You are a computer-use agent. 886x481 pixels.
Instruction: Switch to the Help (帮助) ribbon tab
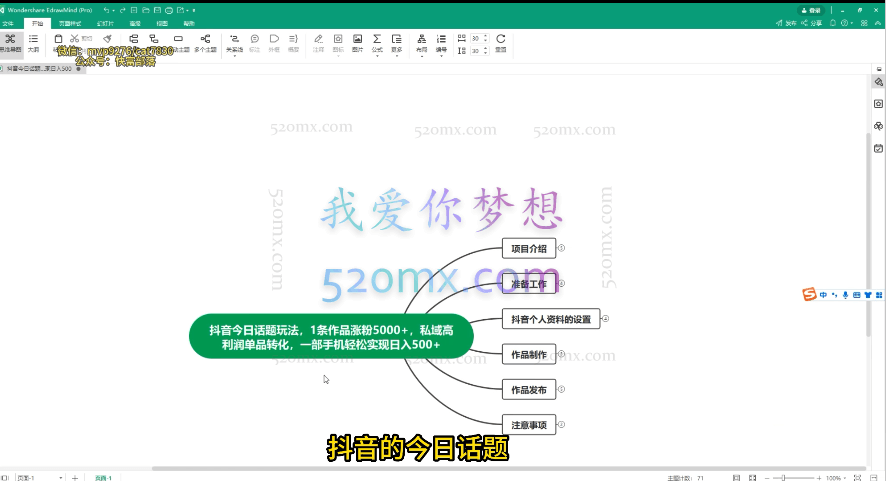[189, 23]
